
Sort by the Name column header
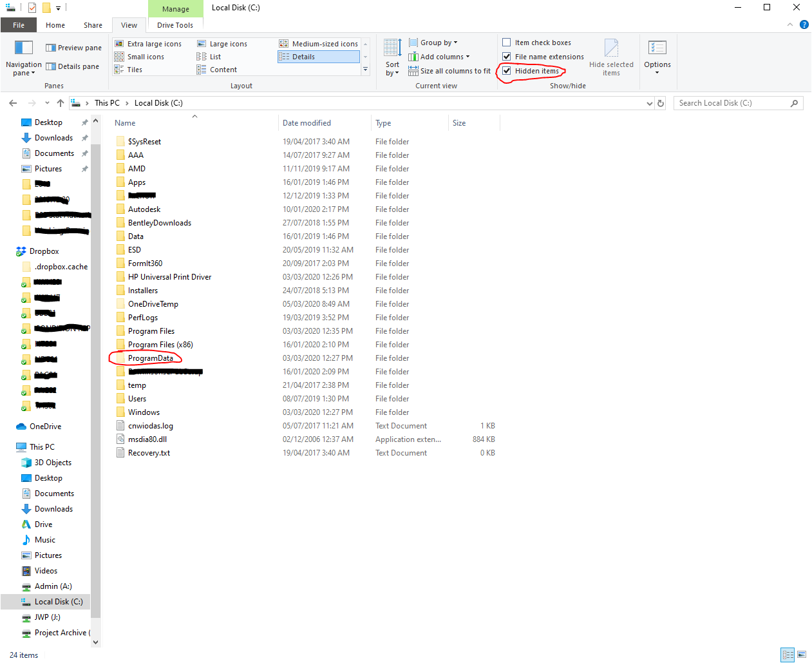pyautogui.click(x=195, y=123)
